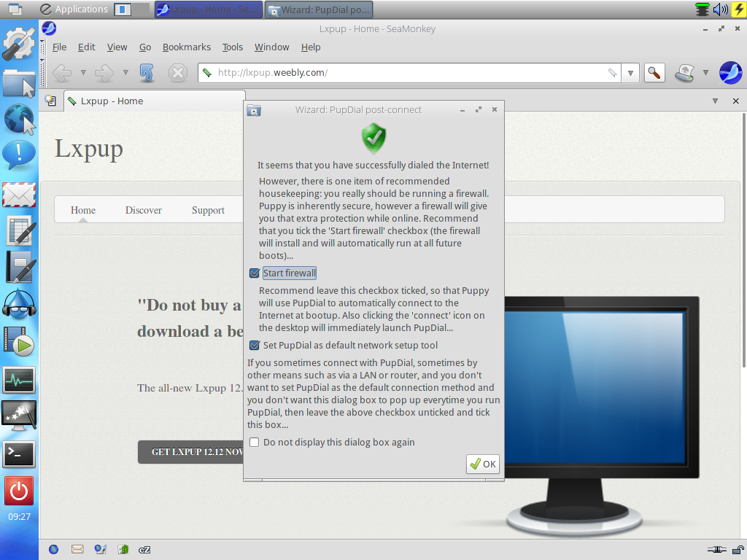747x560 pixels.
Task: Reload the current page
Action: tap(147, 73)
